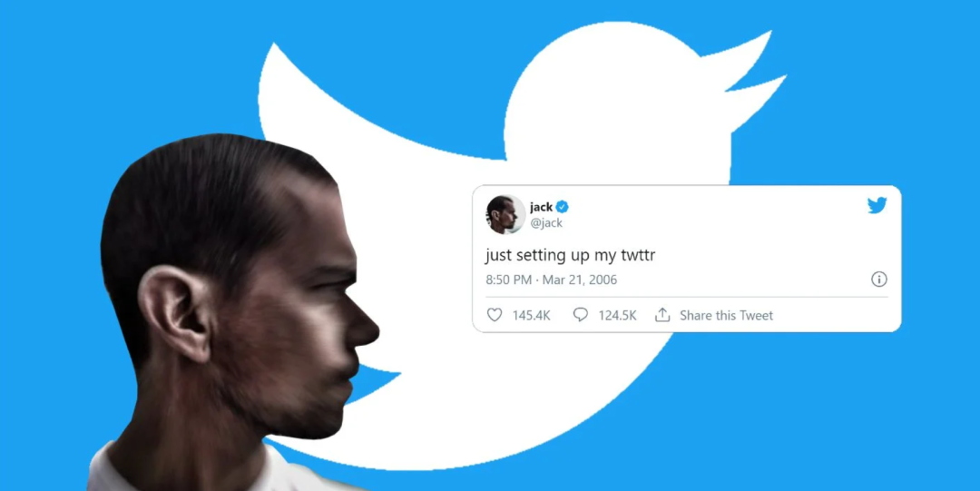980x491 pixels.
Task: Click the share upload arrow icon
Action: pyautogui.click(x=661, y=315)
